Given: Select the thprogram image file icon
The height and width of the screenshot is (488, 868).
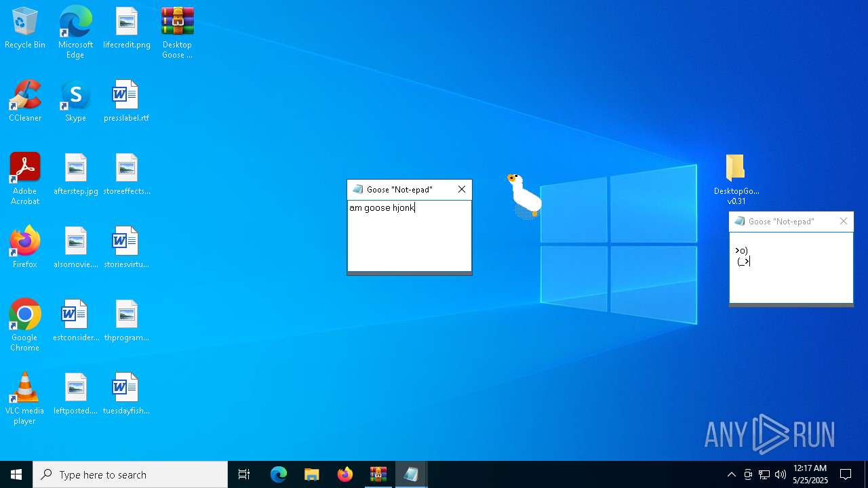Looking at the screenshot, I should pyautogui.click(x=127, y=321).
